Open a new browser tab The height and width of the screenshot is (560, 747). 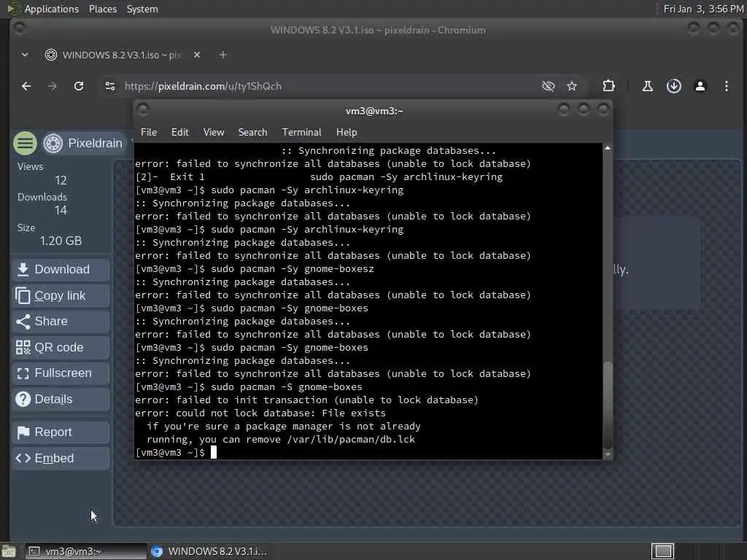pos(222,55)
